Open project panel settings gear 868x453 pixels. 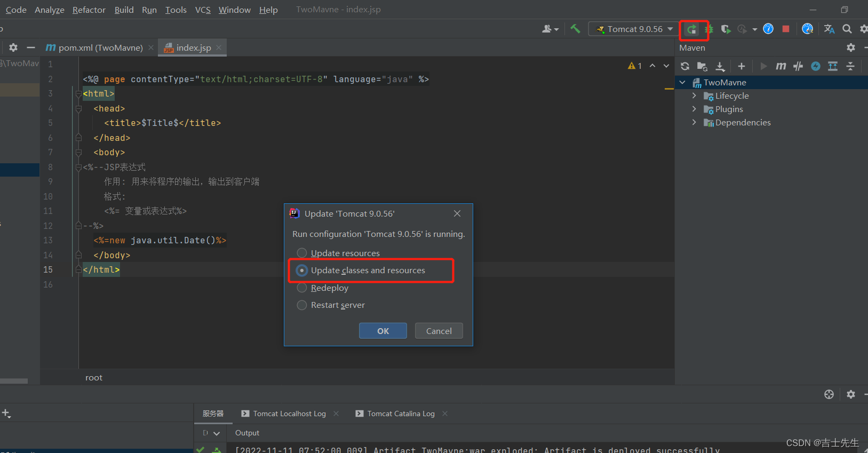pos(13,47)
